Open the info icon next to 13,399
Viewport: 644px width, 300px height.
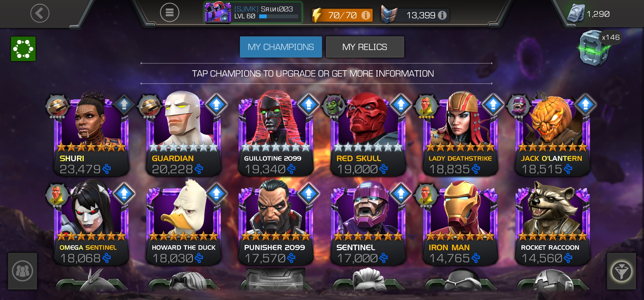click(442, 15)
